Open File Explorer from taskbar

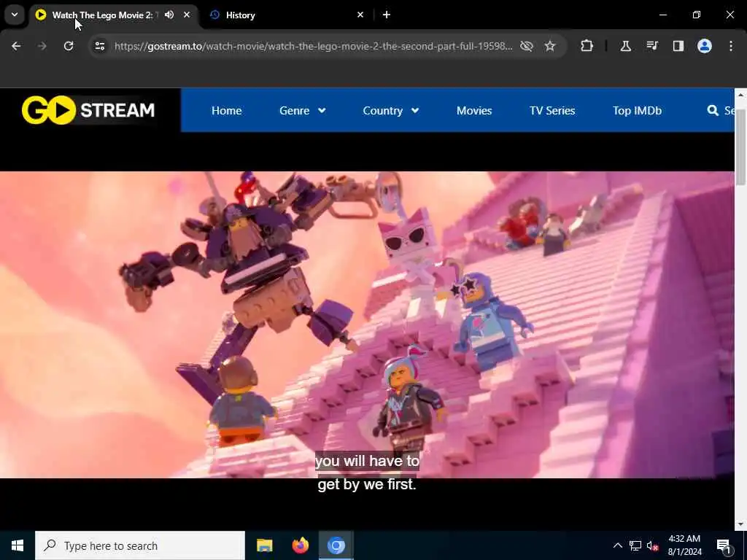264,545
